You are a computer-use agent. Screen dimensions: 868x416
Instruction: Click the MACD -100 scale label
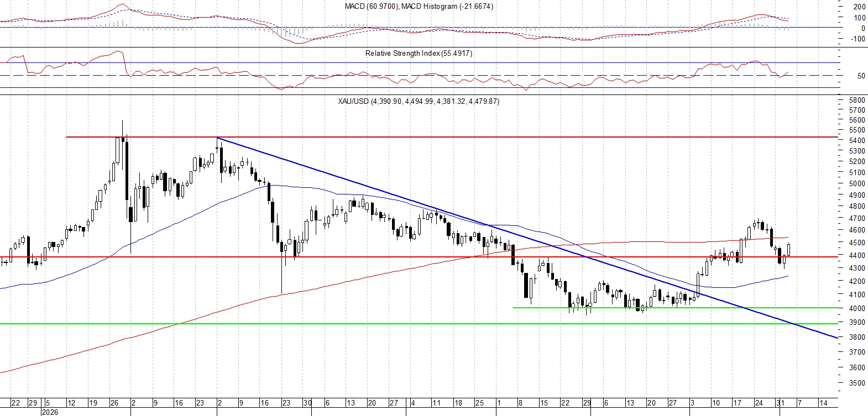[x=858, y=39]
